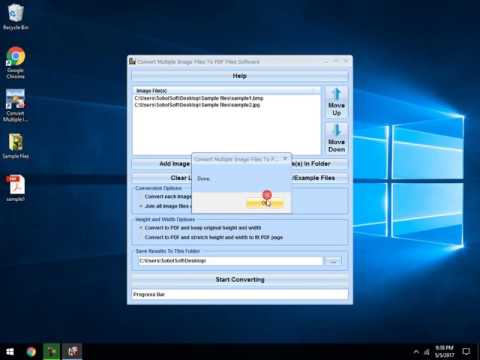Click Chrome icon on the taskbar
The image size is (480, 360).
[x=31, y=352]
